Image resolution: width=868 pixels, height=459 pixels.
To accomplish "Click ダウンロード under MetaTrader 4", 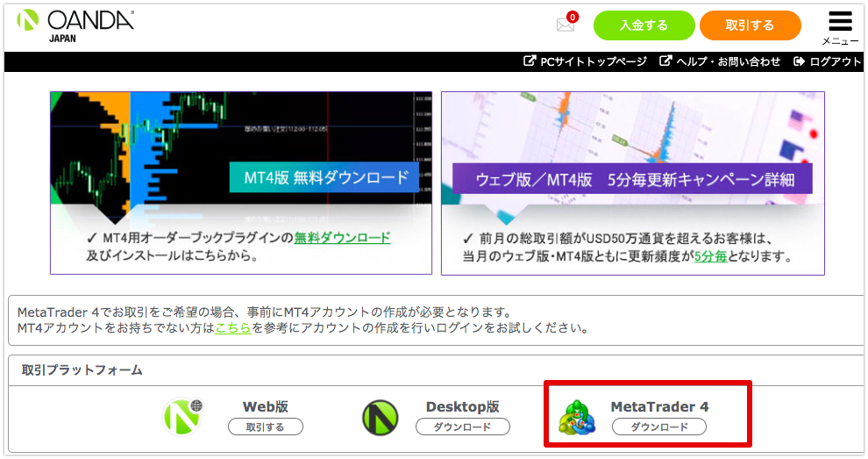I will [659, 427].
